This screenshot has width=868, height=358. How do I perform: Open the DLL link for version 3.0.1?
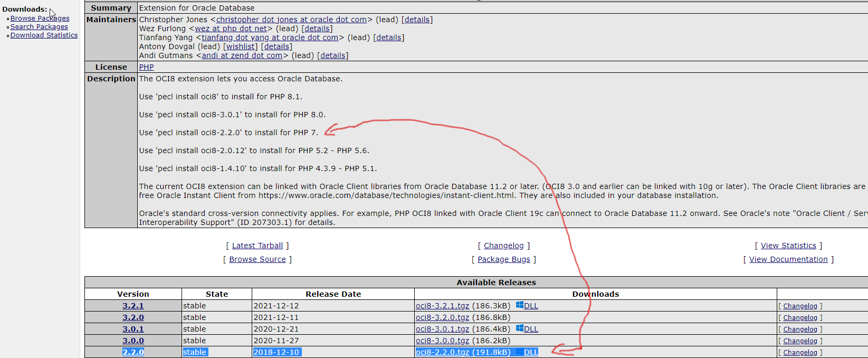pyautogui.click(x=531, y=329)
